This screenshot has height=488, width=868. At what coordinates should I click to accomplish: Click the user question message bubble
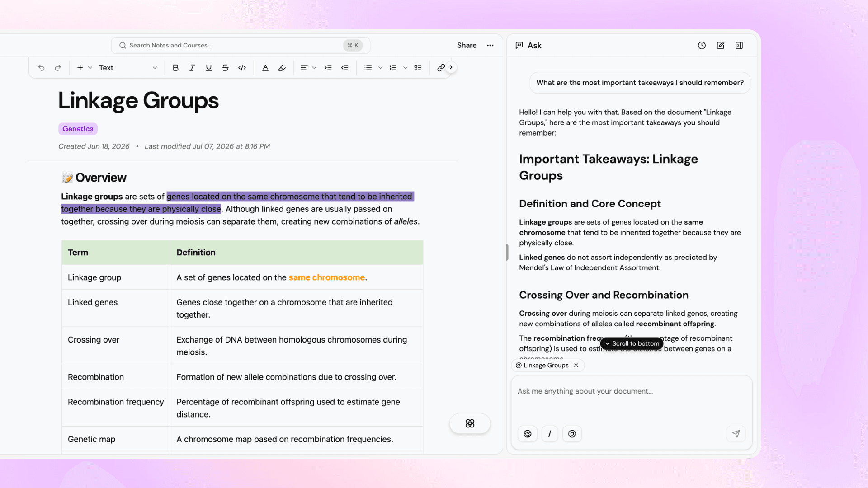[x=640, y=83]
